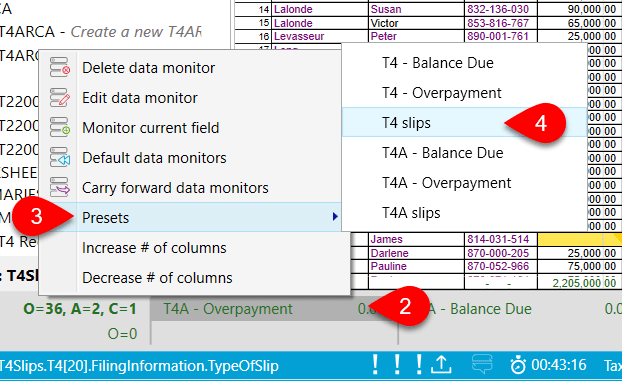The image size is (622, 381).
Task: Click the Monitor current field plus icon
Action: pos(60,127)
